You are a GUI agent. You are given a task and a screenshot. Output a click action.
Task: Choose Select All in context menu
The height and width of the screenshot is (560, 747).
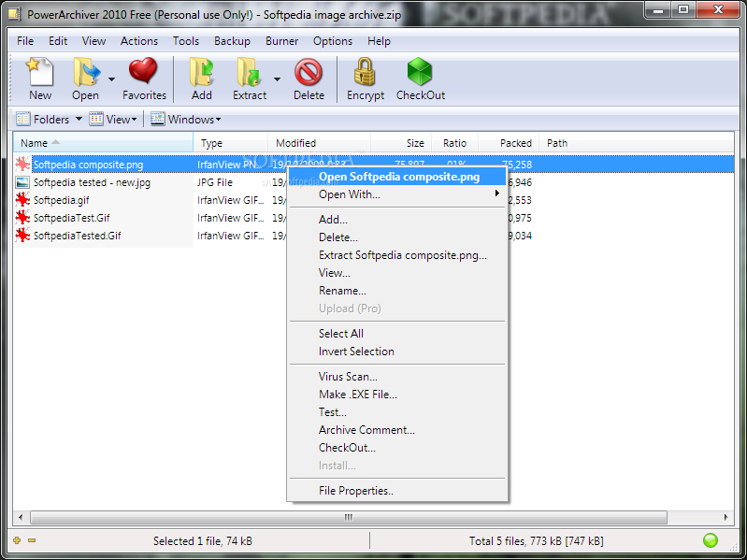click(397, 334)
